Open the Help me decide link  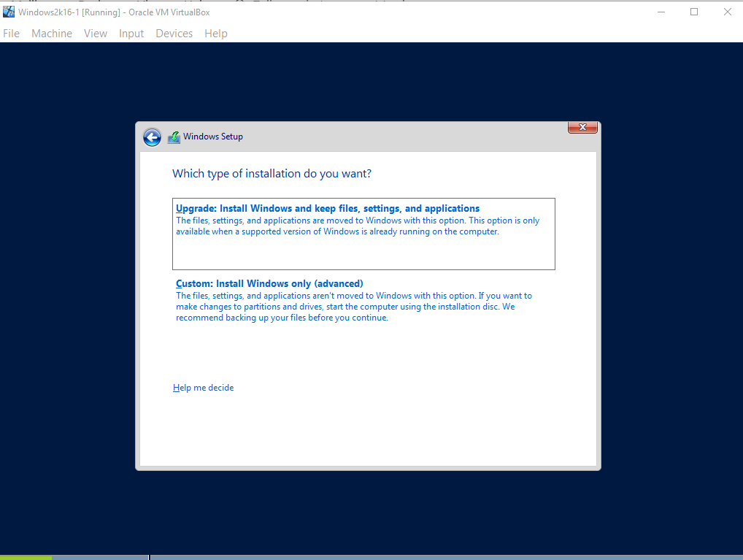[x=204, y=388]
